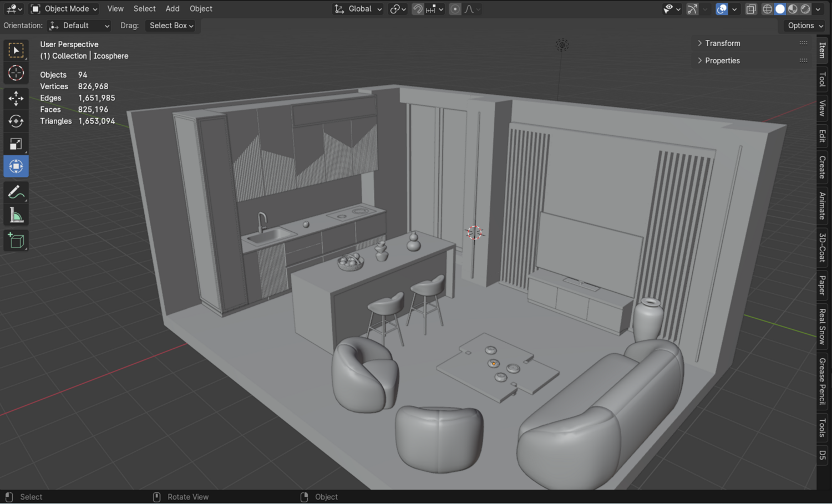
Task: Select the light object above the room
Action: 562,45
